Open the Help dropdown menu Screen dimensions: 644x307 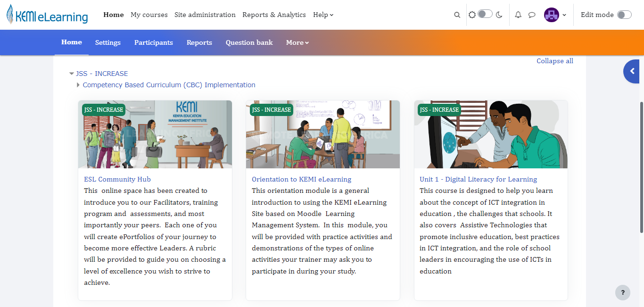(x=323, y=15)
